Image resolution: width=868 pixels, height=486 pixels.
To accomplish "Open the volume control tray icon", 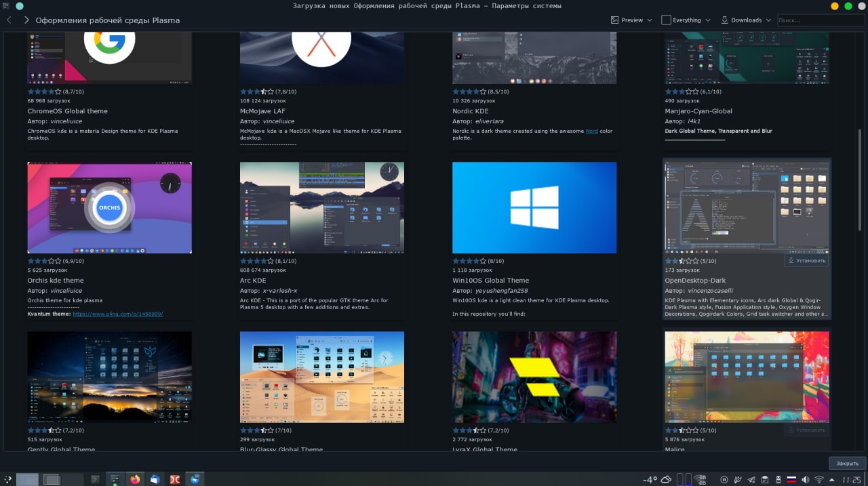I will [806, 480].
